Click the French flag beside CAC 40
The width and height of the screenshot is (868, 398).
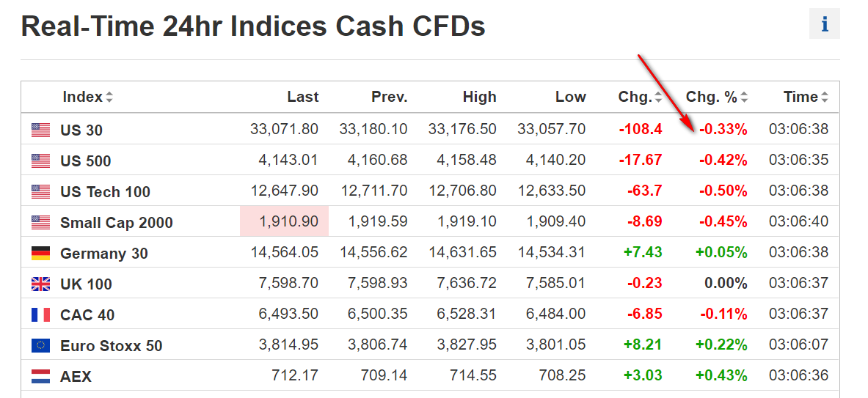click(40, 315)
